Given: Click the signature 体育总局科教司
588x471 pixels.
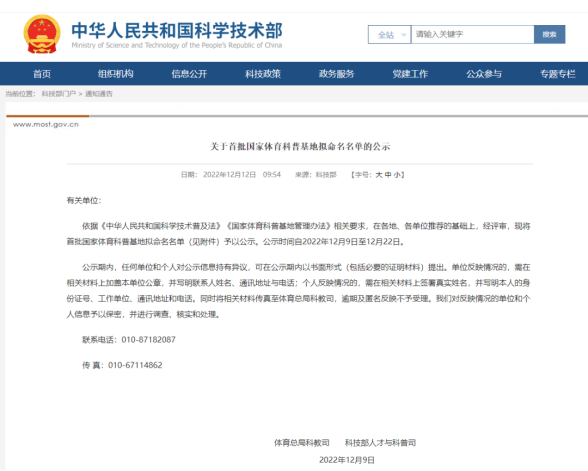Looking at the screenshot, I should point(302,443).
